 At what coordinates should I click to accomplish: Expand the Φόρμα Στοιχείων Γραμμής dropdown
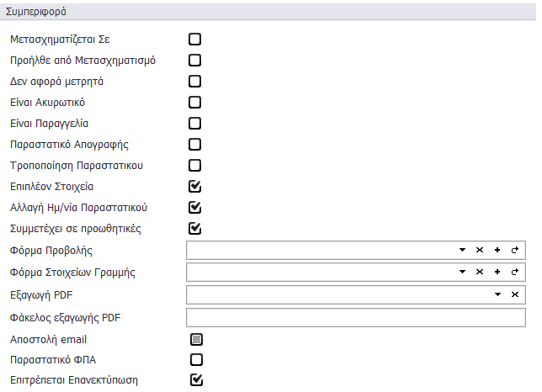click(x=462, y=272)
